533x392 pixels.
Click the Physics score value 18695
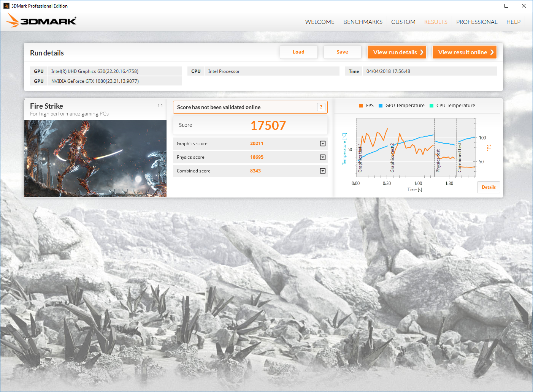257,157
